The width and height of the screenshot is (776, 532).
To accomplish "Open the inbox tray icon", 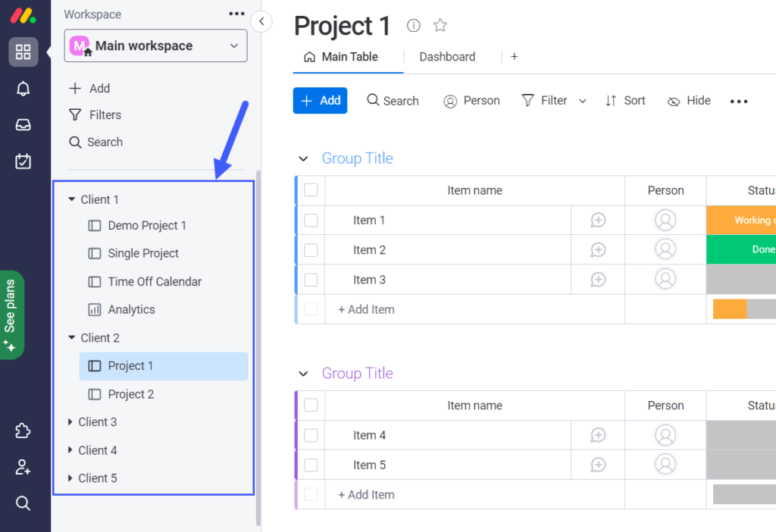I will click(23, 125).
